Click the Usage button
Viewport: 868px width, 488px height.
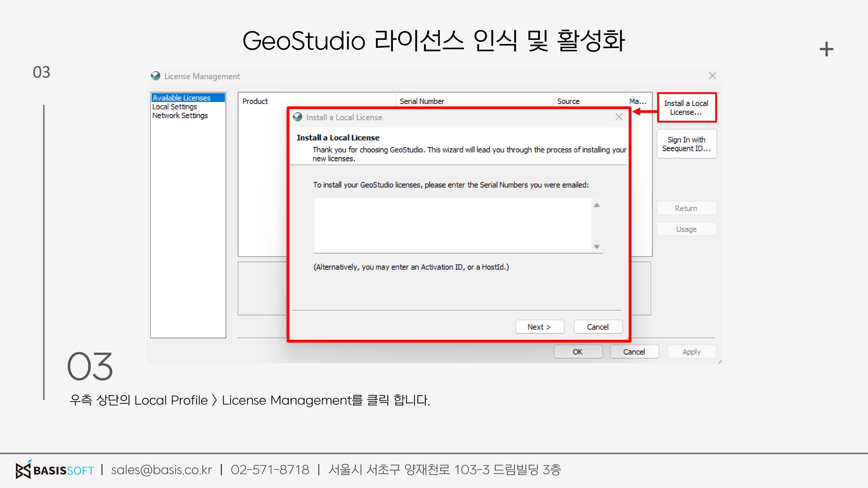tap(686, 229)
